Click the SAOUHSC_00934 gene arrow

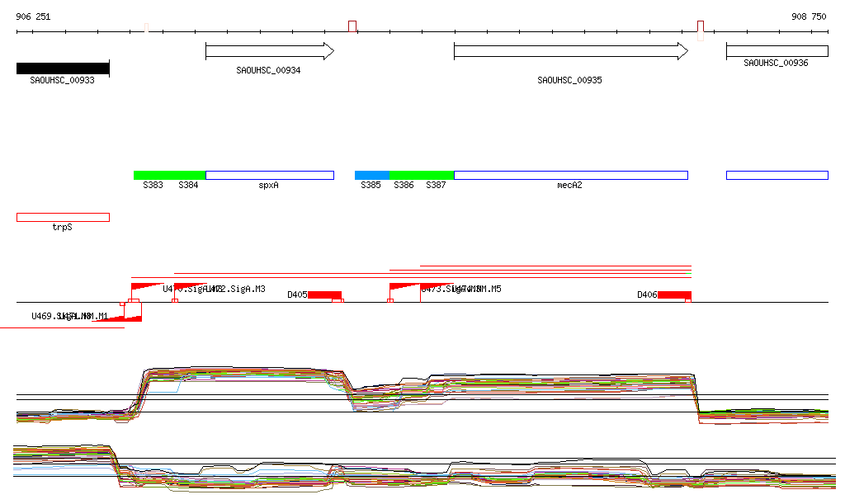269,51
